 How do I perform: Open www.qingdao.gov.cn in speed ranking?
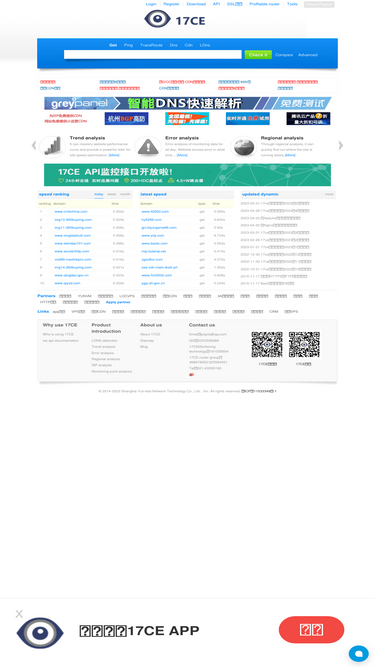(x=72, y=275)
